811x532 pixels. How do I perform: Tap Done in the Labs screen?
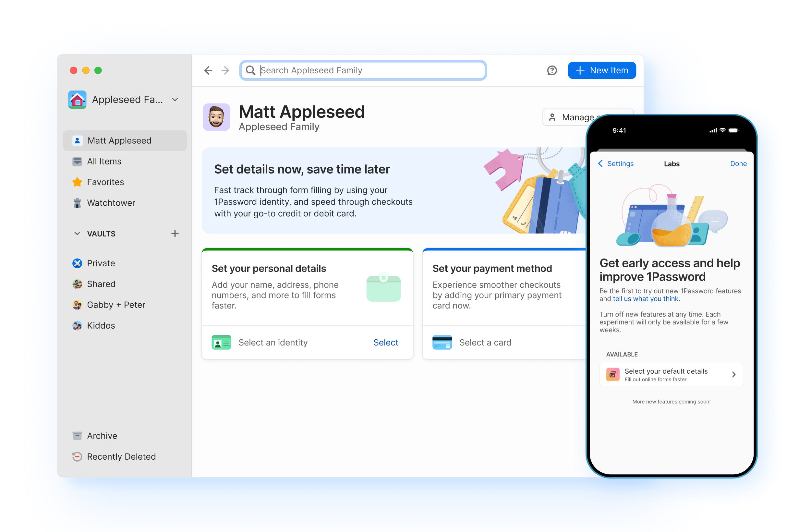pos(738,163)
